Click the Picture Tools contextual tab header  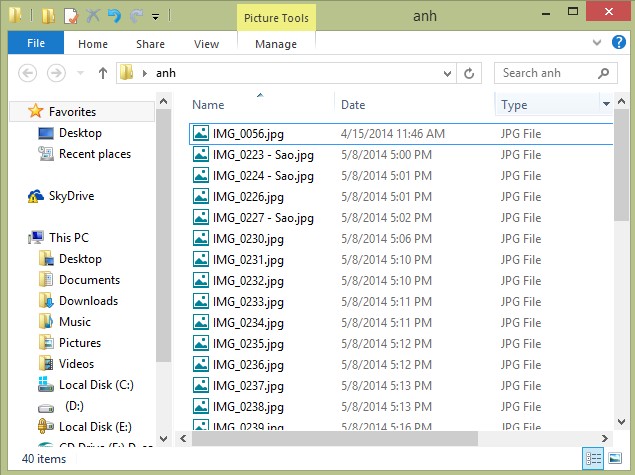[x=276, y=18]
